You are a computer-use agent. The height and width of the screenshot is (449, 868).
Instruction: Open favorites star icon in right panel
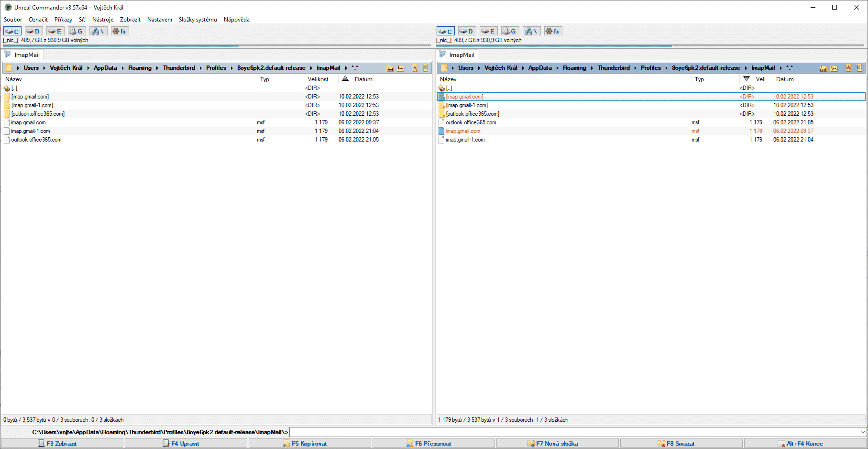(x=848, y=68)
